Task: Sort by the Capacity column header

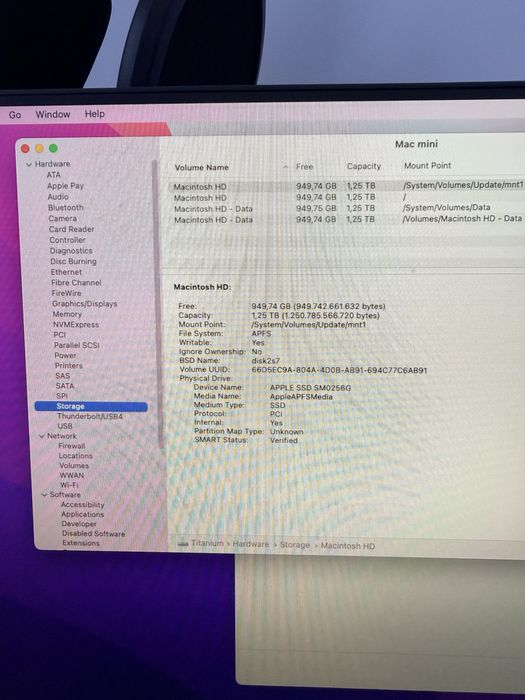Action: point(364,166)
